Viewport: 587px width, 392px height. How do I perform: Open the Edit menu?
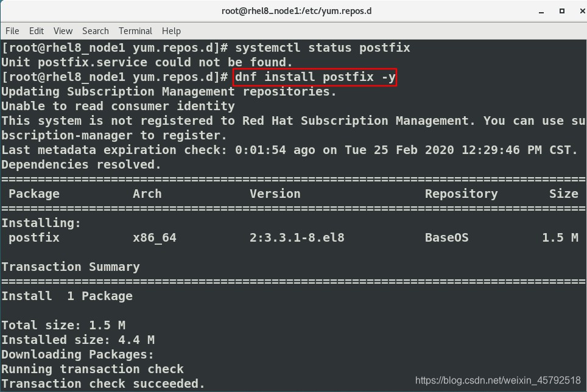coord(37,31)
